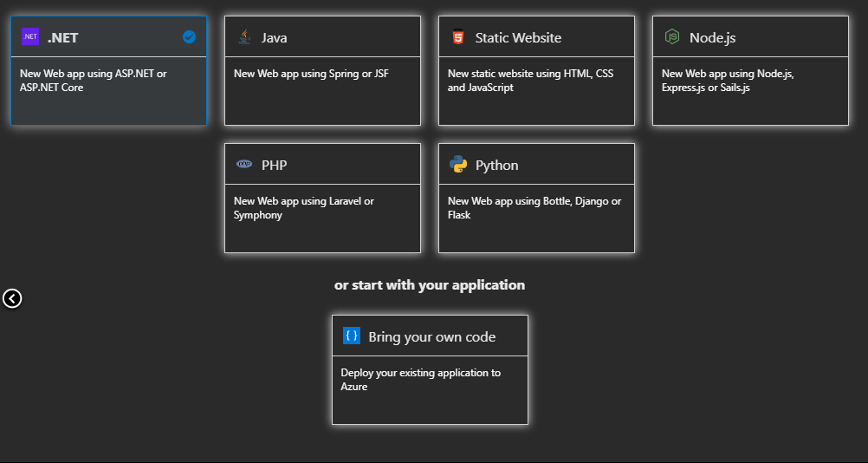Click the Java coffee cup icon
The width and height of the screenshot is (868, 463).
tap(244, 37)
